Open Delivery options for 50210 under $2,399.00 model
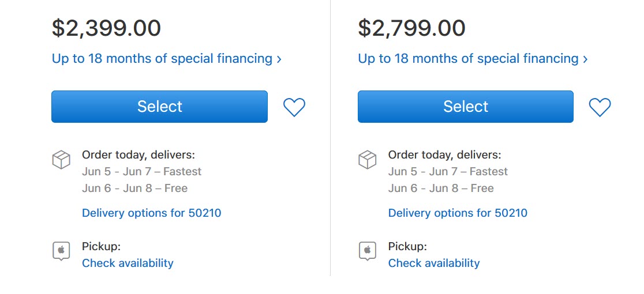Viewport: 644px width, 294px height. (x=151, y=213)
